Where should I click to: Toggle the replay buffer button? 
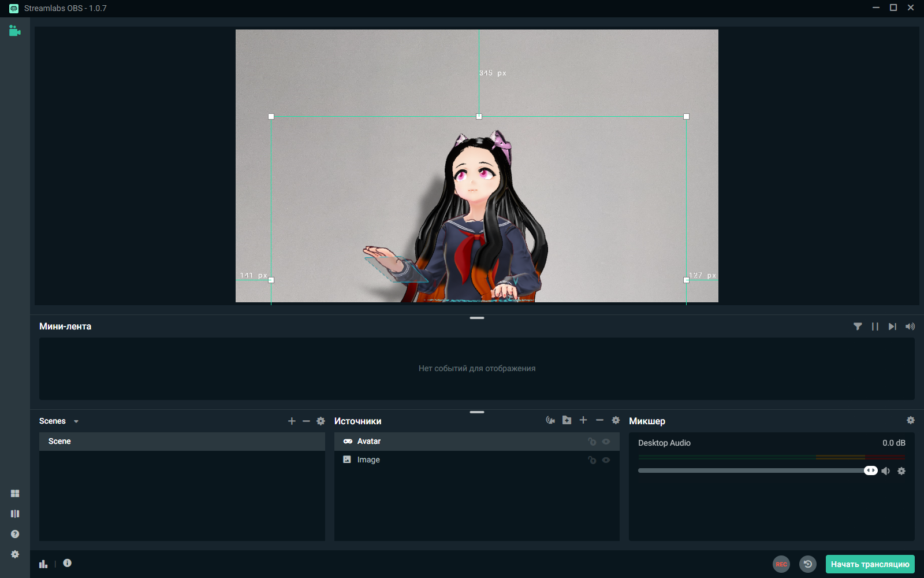click(x=808, y=564)
